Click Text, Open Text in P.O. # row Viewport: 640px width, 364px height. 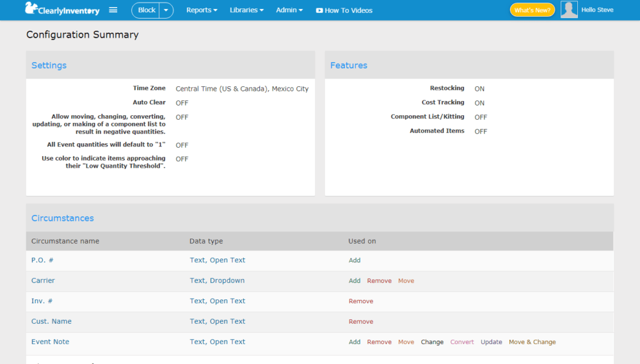click(x=218, y=260)
